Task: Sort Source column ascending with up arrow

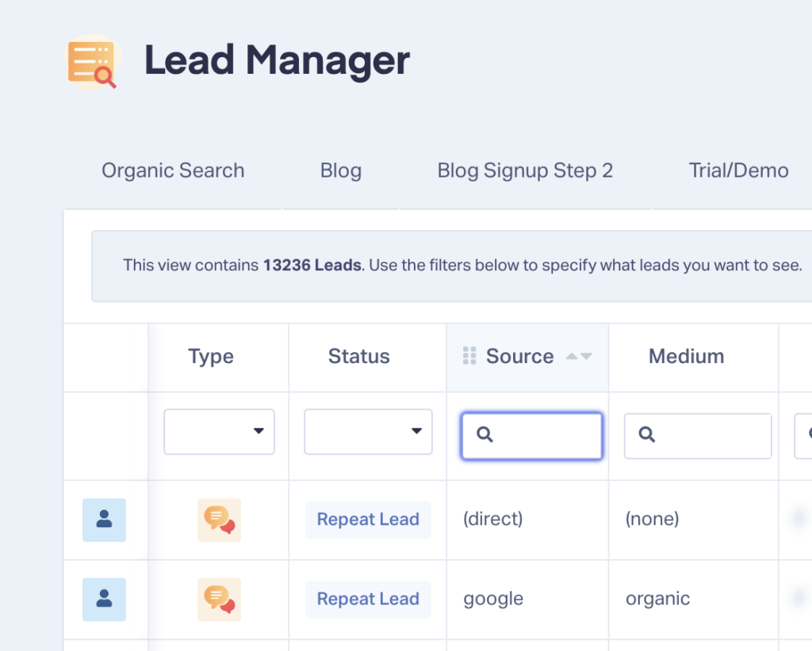Action: coord(572,356)
